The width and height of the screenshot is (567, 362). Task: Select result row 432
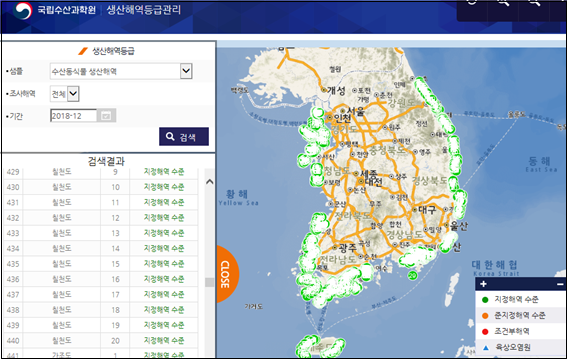(x=101, y=218)
